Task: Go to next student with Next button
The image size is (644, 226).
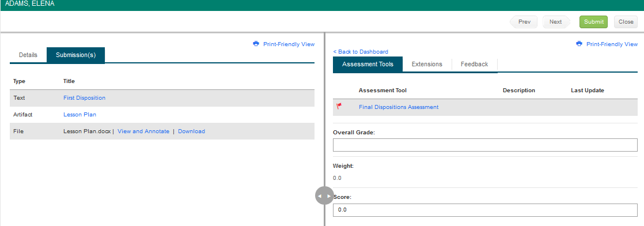Action: (556, 22)
